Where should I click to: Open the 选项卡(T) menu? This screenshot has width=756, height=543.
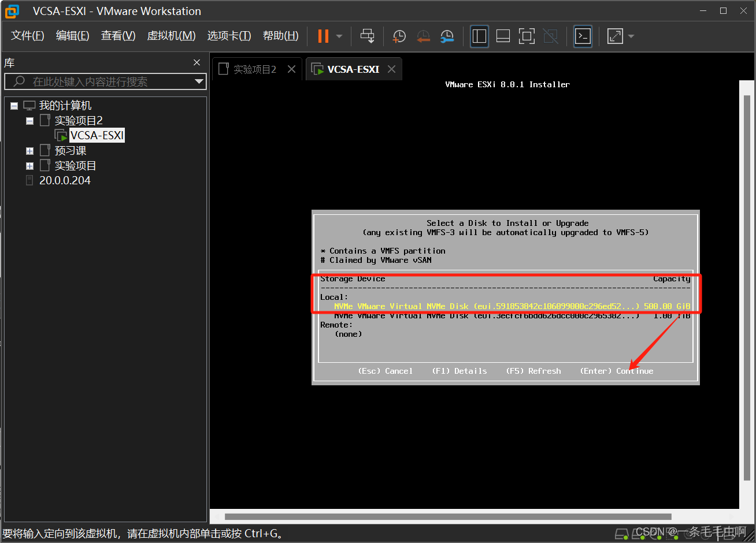tap(229, 36)
